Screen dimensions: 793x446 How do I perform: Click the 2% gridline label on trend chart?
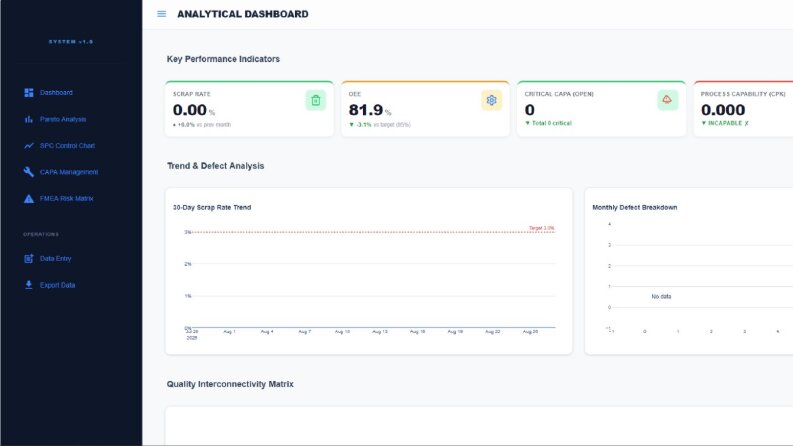(x=188, y=264)
